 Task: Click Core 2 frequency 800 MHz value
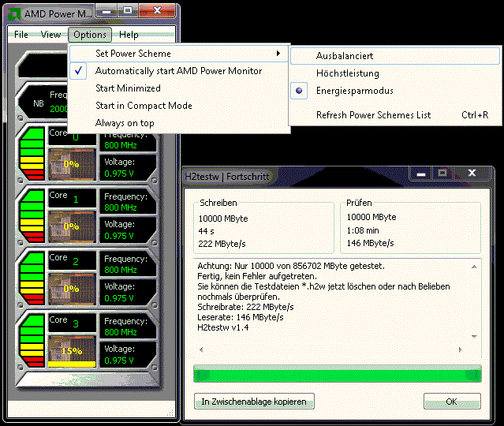click(x=121, y=270)
